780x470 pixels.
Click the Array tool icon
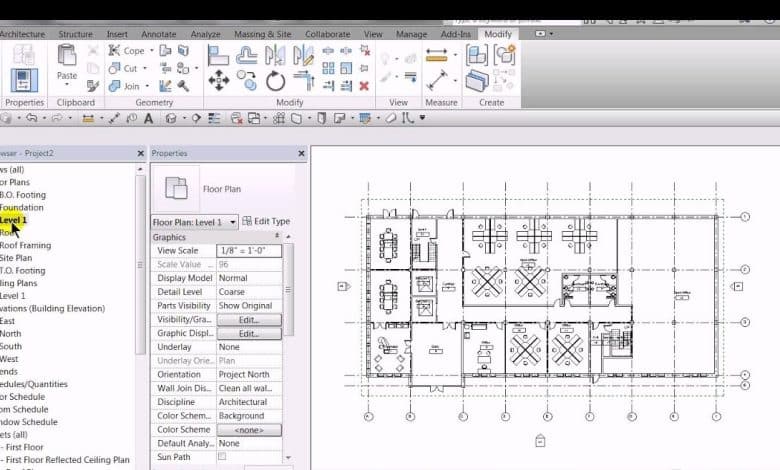pos(328,68)
